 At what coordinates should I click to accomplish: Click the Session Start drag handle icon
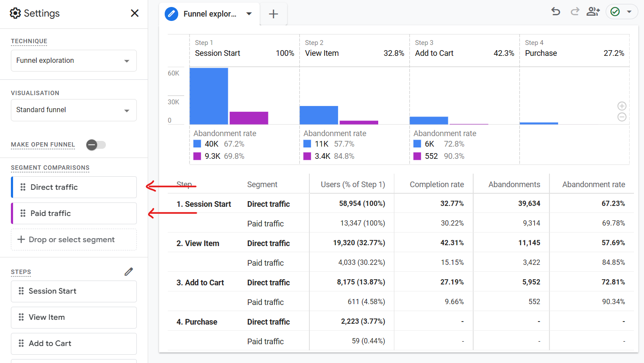point(21,291)
